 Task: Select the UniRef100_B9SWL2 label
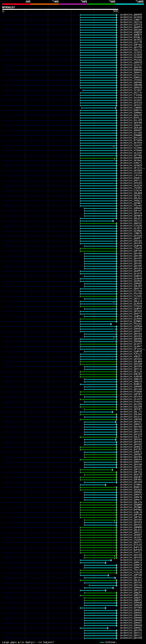click(x=131, y=37)
